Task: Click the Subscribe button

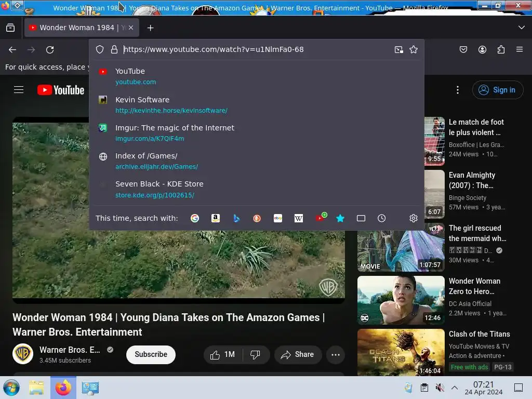Action: 151,354
